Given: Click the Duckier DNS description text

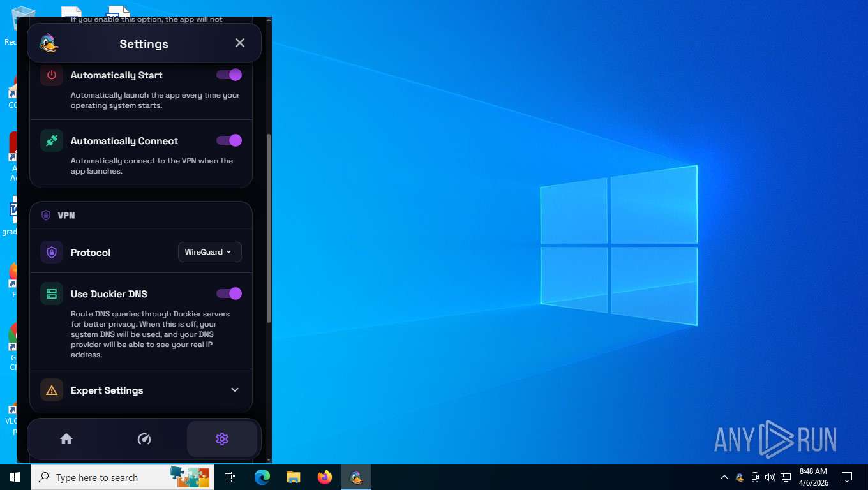Looking at the screenshot, I should tap(151, 334).
